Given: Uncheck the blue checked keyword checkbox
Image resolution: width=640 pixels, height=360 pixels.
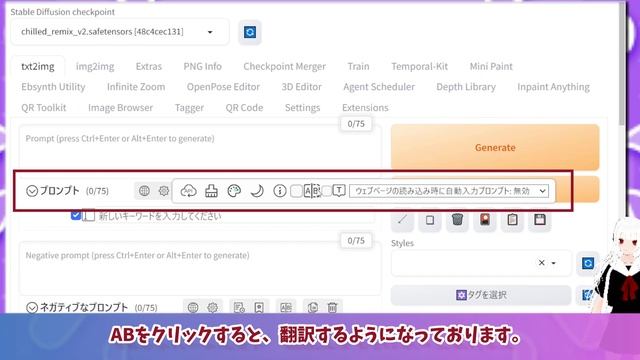Looking at the screenshot, I should point(76,215).
